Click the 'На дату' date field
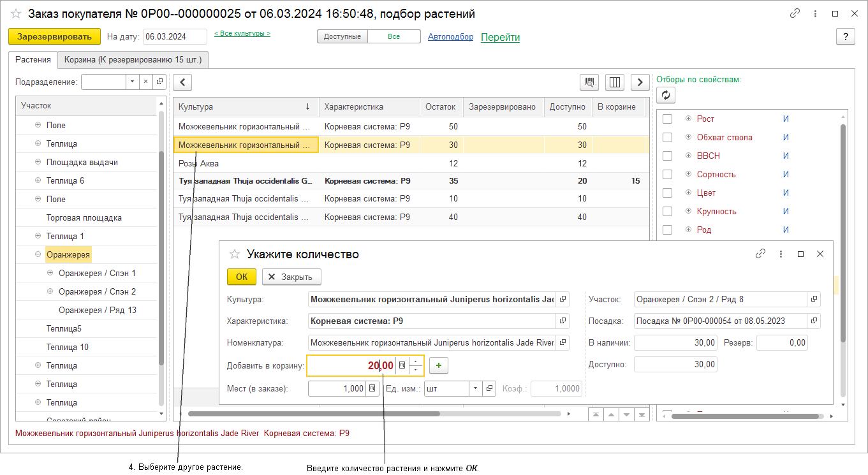The height and width of the screenshot is (475, 868). [174, 37]
